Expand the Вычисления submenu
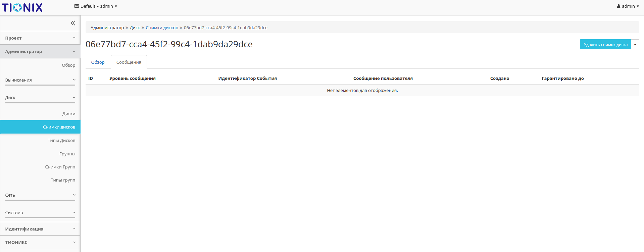Image resolution: width=644 pixels, height=252 pixels. coord(40,80)
